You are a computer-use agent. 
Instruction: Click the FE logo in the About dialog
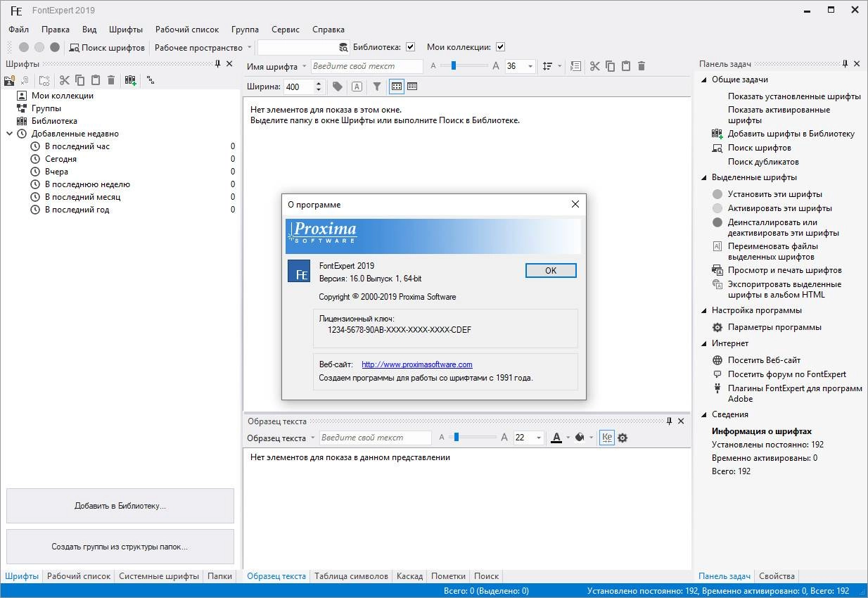[x=299, y=272]
